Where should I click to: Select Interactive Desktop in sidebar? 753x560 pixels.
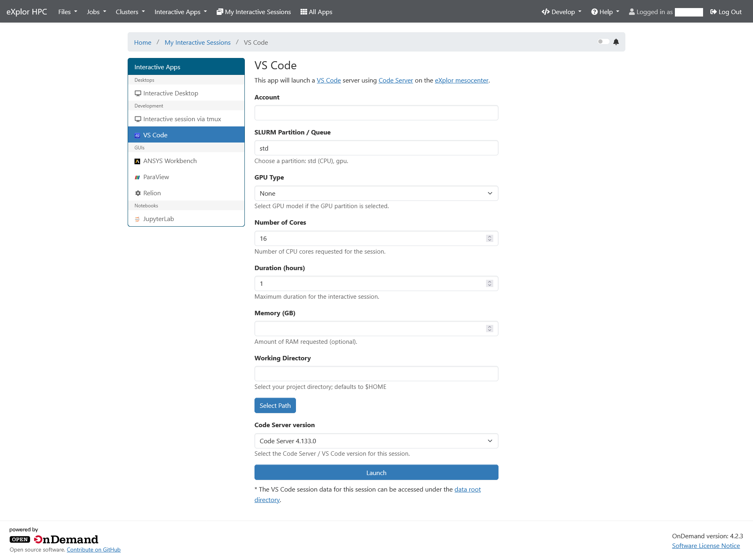(x=186, y=93)
